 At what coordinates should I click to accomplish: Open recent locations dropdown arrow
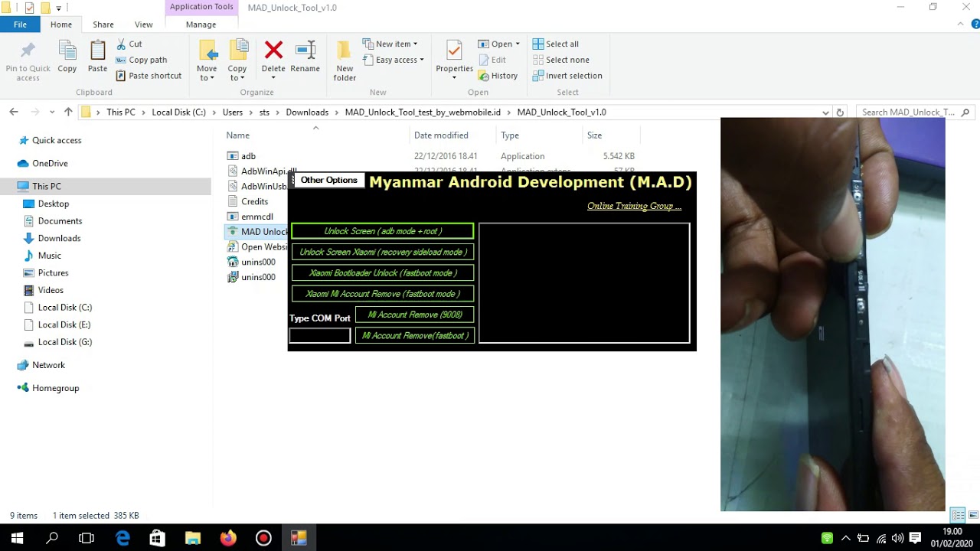pyautogui.click(x=52, y=112)
